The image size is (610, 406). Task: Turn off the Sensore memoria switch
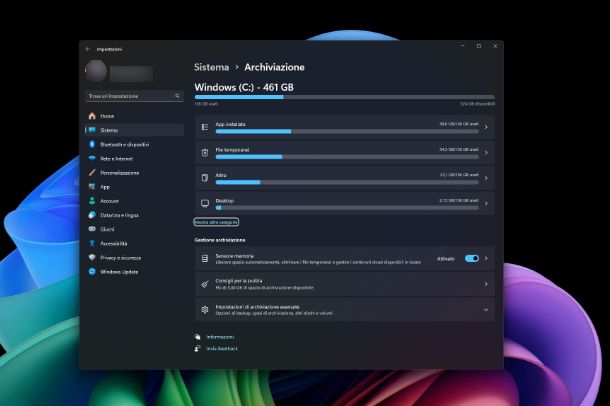472,259
